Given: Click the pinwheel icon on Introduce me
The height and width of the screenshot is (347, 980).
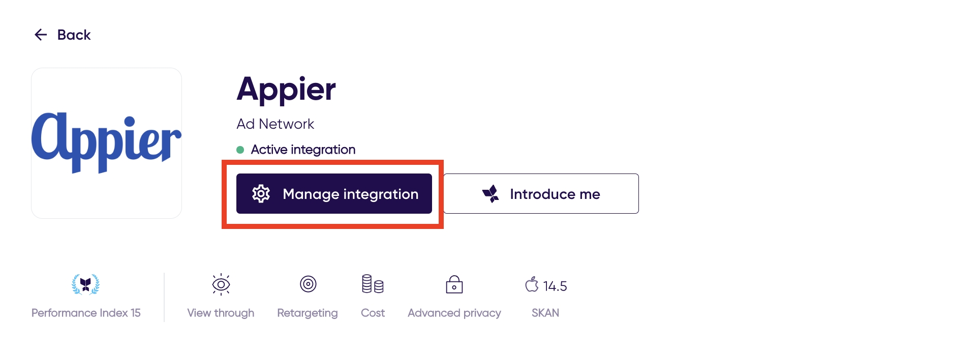Looking at the screenshot, I should pos(491,194).
